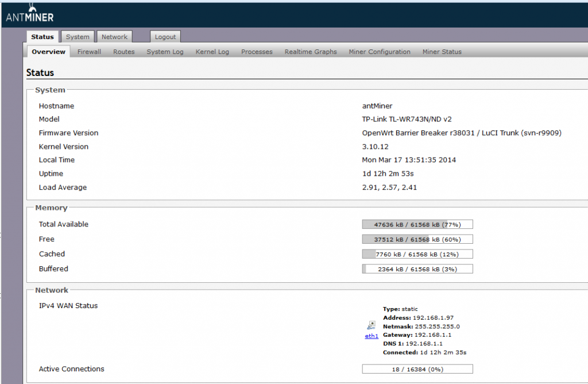Click the Active Connections label
The image size is (588, 384).
pyautogui.click(x=72, y=369)
